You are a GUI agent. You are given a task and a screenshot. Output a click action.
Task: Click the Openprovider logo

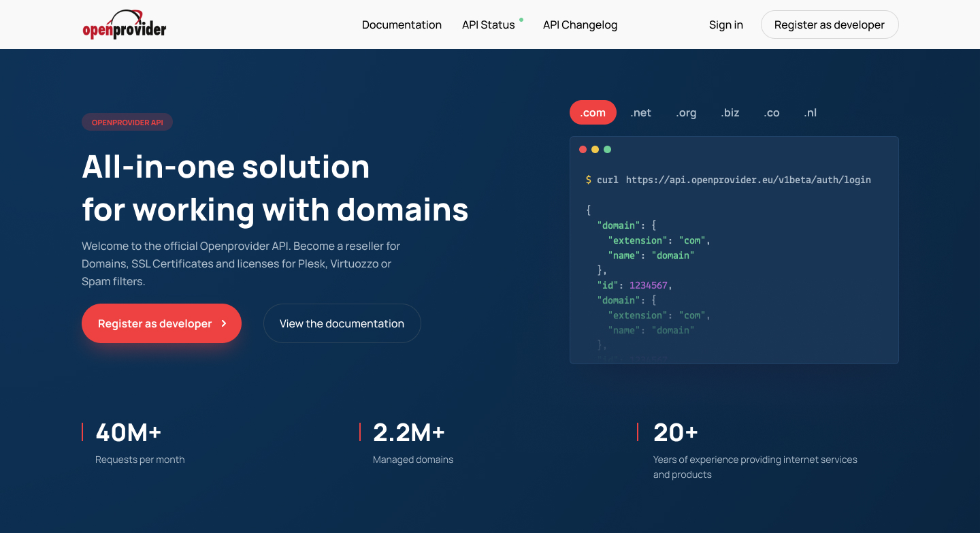[125, 25]
